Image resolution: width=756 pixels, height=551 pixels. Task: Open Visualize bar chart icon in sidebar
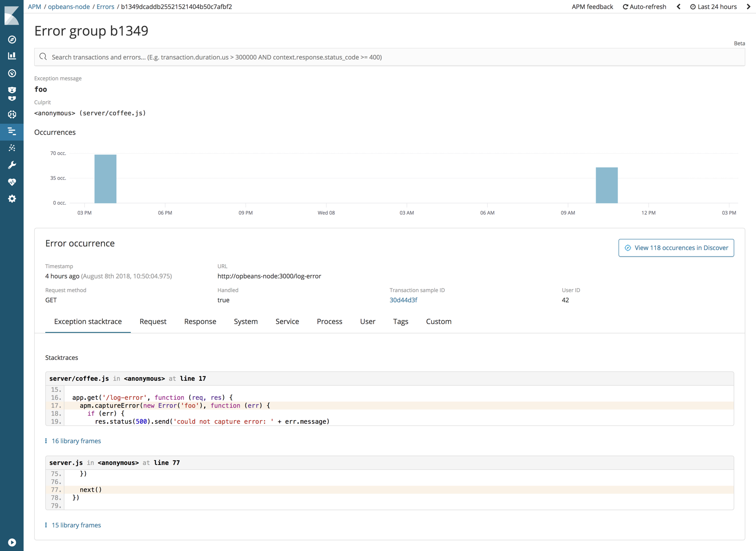coord(12,56)
